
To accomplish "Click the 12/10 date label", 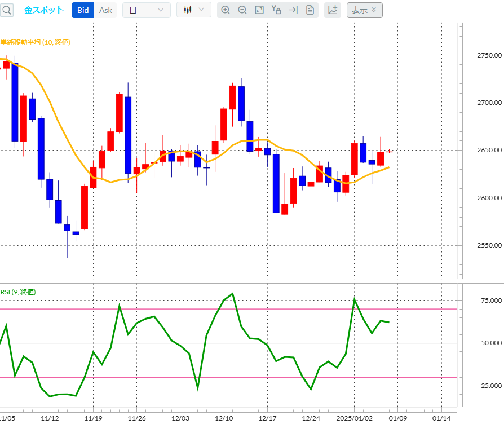I will tap(224, 418).
